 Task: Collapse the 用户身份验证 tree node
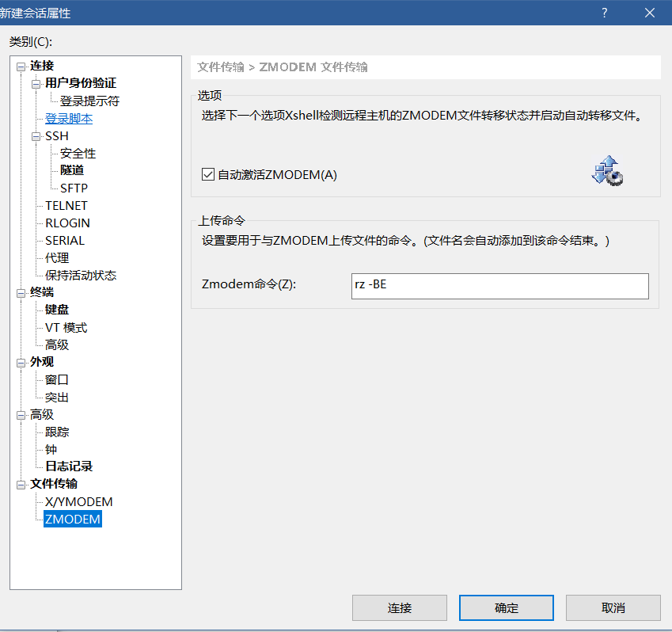(x=36, y=84)
